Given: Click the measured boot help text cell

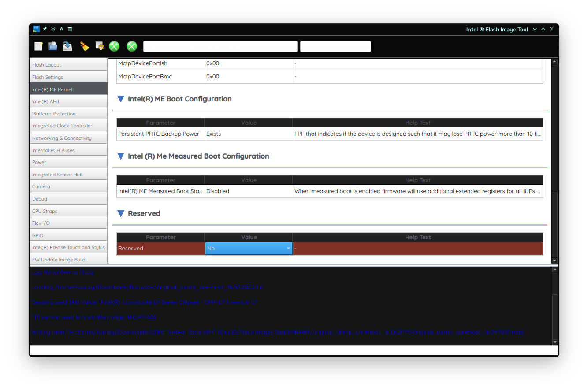Looking at the screenshot, I should click(418, 191).
